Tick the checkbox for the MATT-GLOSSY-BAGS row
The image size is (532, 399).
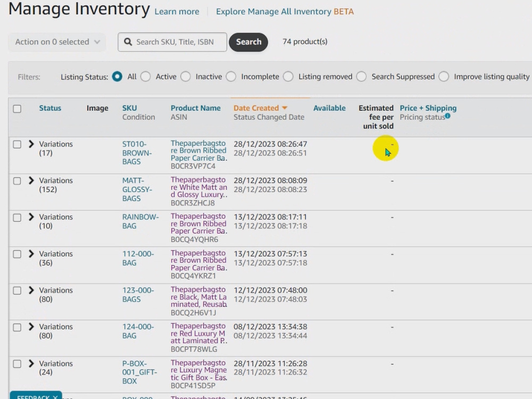point(17,181)
